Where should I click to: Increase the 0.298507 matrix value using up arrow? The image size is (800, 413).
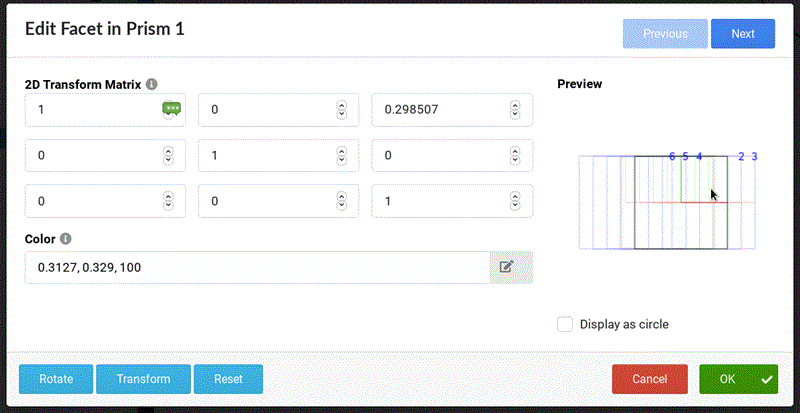(x=515, y=105)
